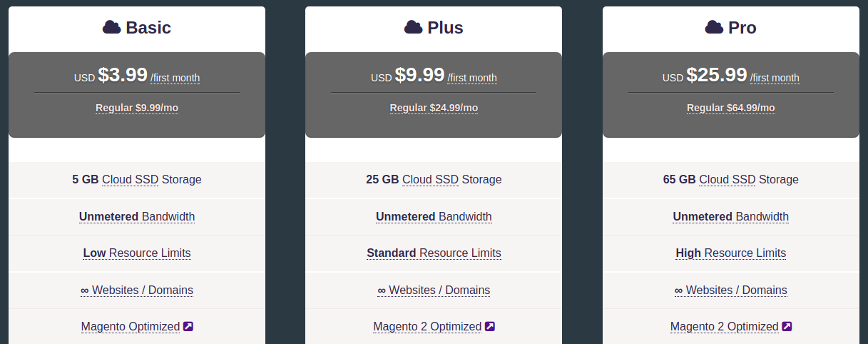Click Regular $24.99/mo in Plus plan
Image resolution: width=868 pixels, height=344 pixels.
(x=434, y=108)
